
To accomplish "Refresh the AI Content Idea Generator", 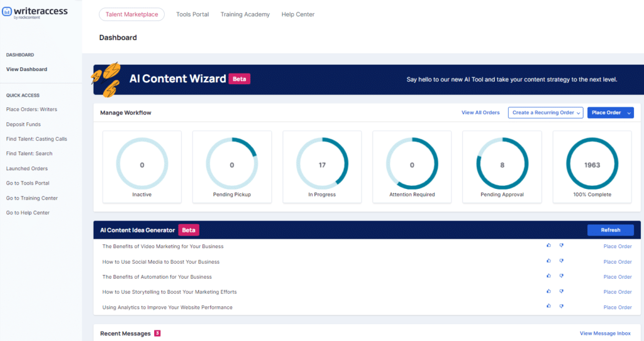I will tap(610, 230).
